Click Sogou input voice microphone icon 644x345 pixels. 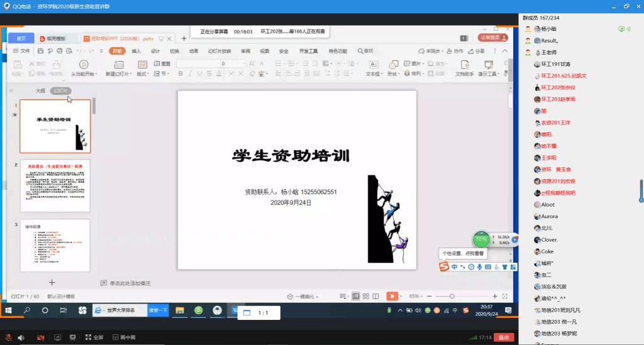tap(479, 267)
